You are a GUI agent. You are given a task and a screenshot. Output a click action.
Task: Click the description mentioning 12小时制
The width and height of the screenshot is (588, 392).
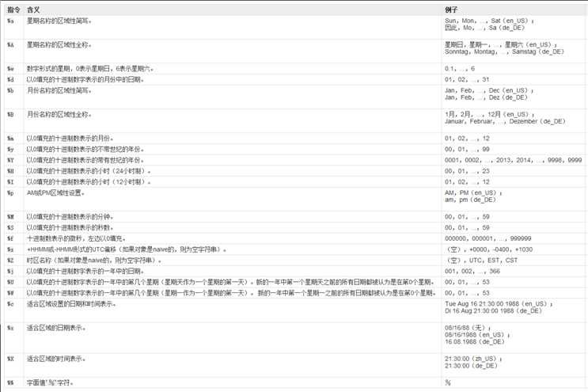click(x=89, y=182)
